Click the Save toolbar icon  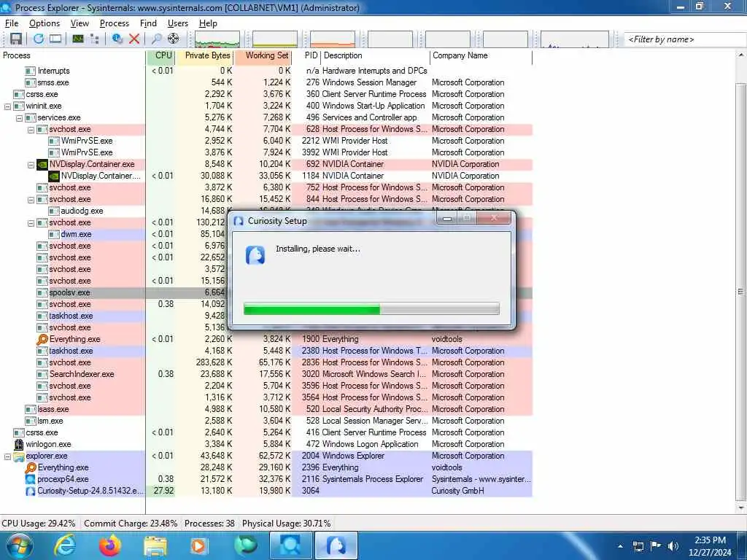point(16,39)
